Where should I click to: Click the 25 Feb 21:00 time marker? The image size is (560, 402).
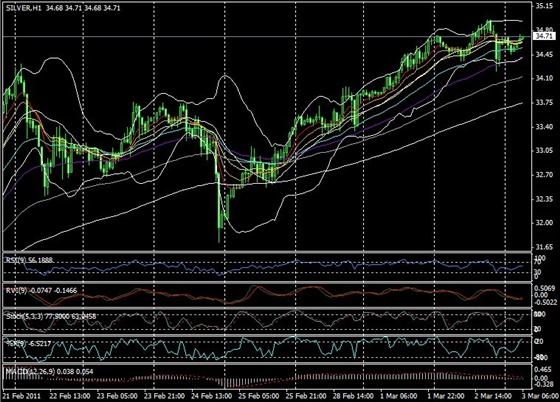pos(306,396)
